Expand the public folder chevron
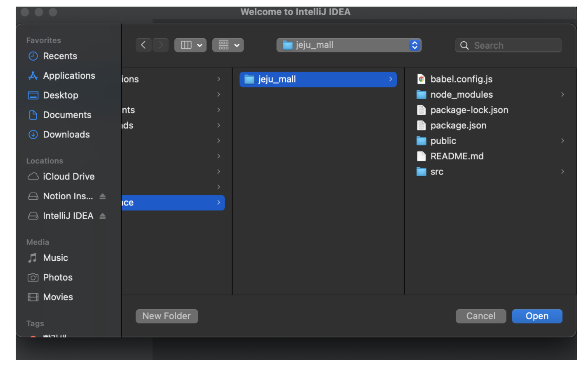 pyautogui.click(x=562, y=141)
